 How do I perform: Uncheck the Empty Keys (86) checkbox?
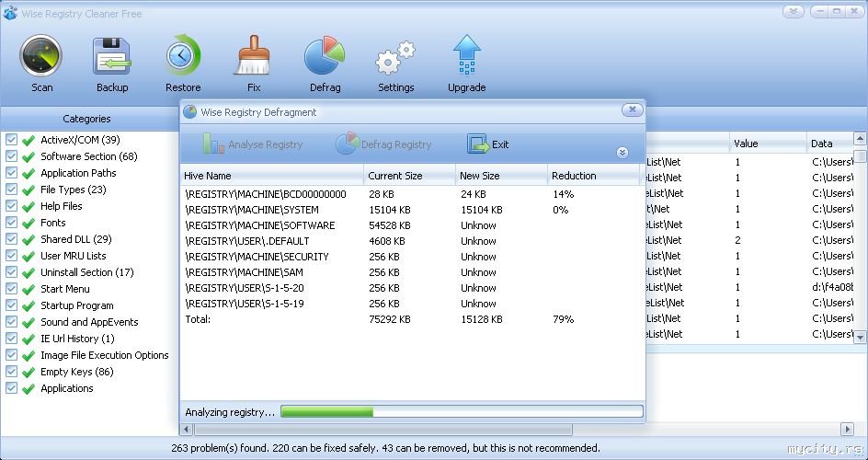11,372
